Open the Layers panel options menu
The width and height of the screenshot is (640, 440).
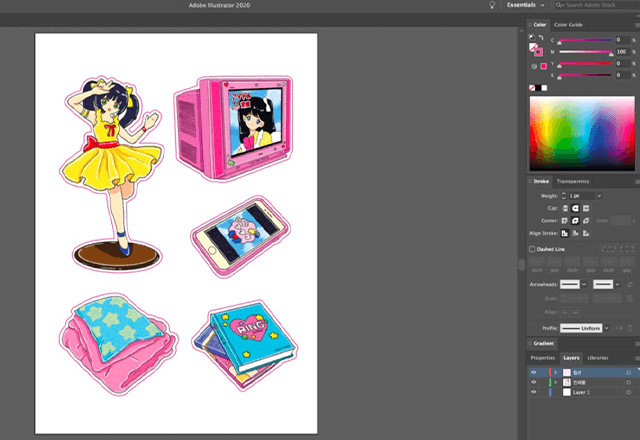[637, 358]
